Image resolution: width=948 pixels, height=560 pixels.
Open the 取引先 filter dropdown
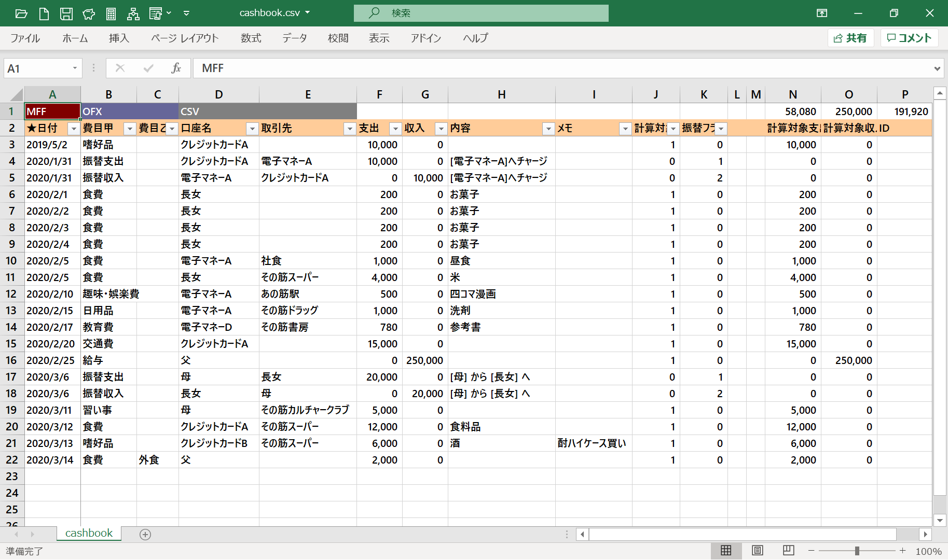(350, 129)
